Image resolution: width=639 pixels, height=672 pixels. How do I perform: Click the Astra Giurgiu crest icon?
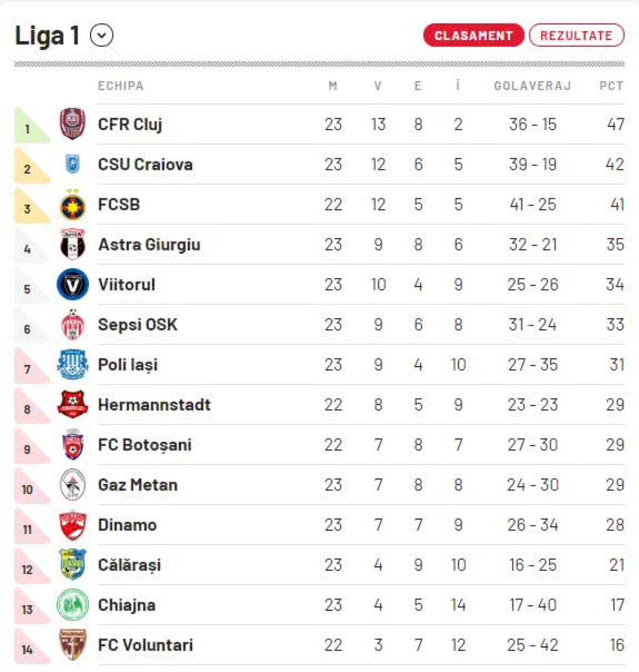point(72,245)
